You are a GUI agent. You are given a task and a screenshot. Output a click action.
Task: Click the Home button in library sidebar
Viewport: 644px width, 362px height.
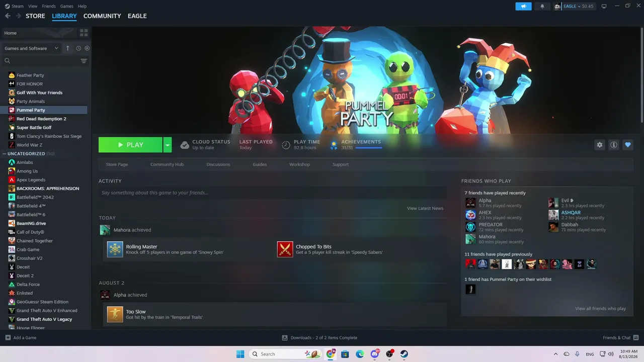coord(39,33)
